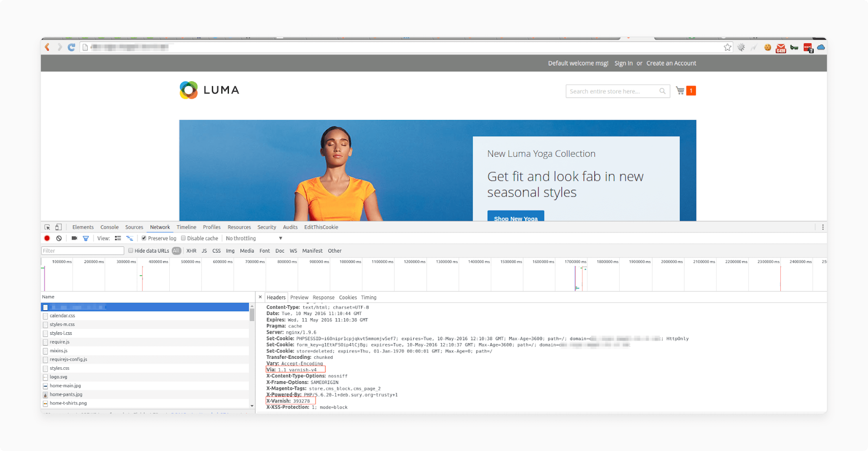Viewport: 868px width, 451px height.
Task: Select home-t-shirts.png in the request list
Action: (145, 403)
